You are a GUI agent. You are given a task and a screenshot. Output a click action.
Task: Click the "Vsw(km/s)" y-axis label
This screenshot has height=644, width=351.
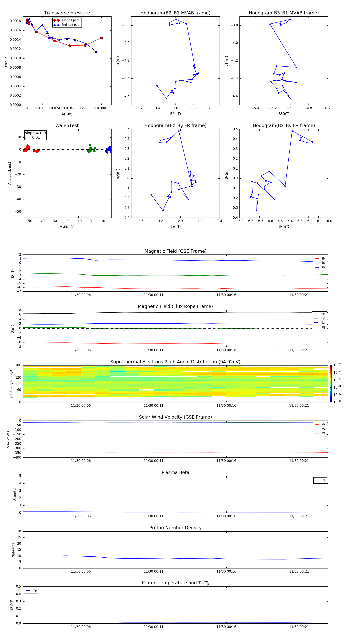tap(8, 439)
